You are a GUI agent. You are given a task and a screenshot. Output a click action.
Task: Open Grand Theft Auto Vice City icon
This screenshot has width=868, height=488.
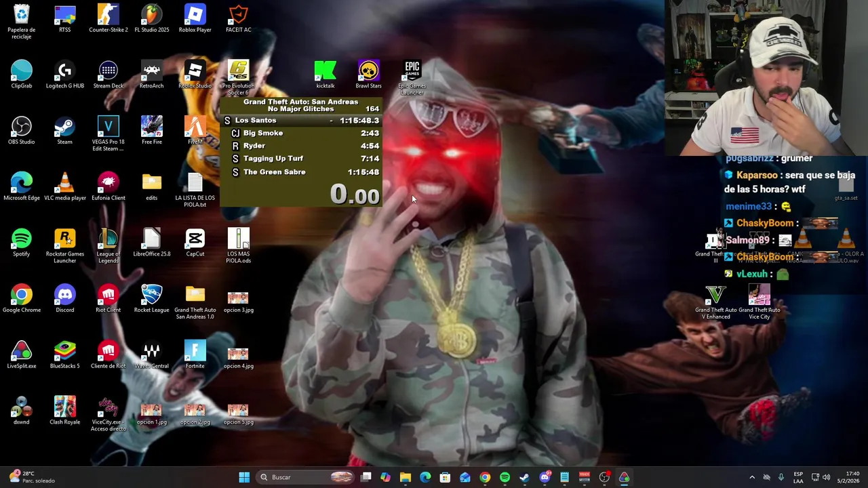tap(759, 302)
